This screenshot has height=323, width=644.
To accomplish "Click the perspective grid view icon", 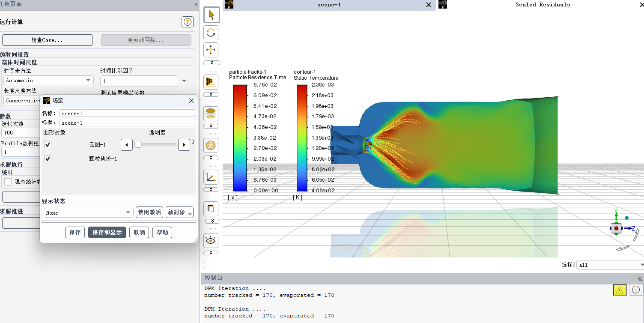I will [211, 82].
